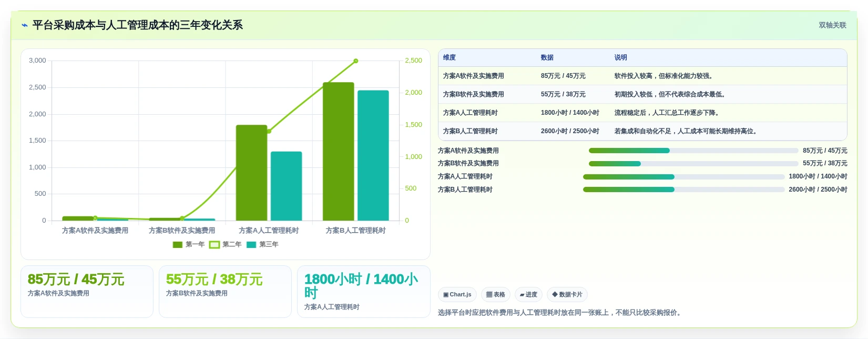Select table row 方案A软件及实施费用

pos(642,76)
